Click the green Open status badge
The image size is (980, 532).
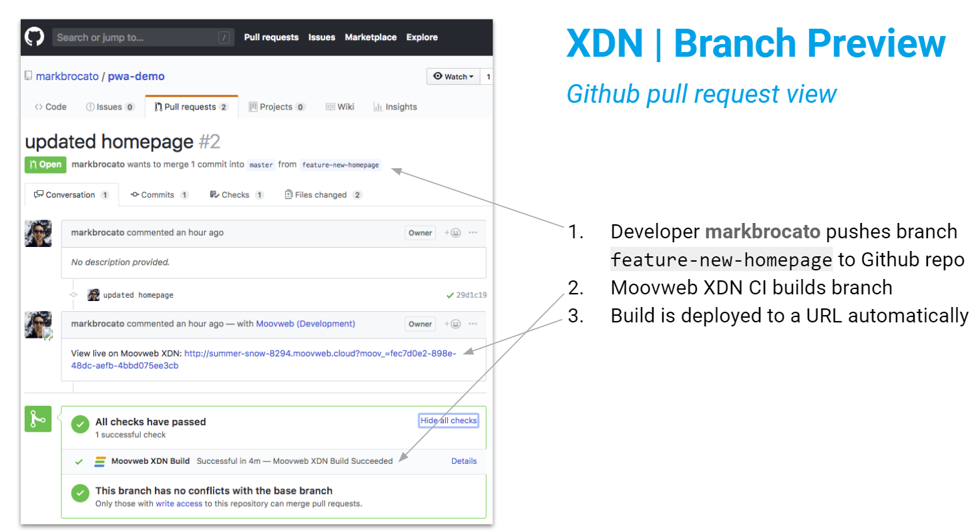click(x=45, y=165)
